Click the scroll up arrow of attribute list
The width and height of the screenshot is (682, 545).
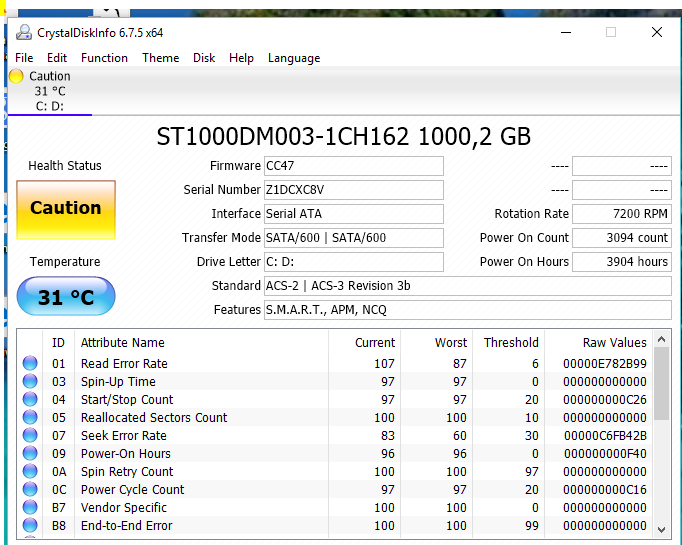662,339
